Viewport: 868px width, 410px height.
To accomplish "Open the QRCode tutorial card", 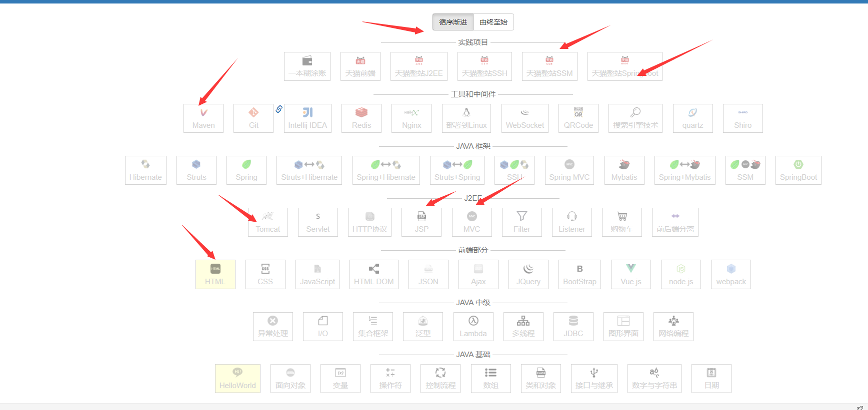I will [x=578, y=118].
